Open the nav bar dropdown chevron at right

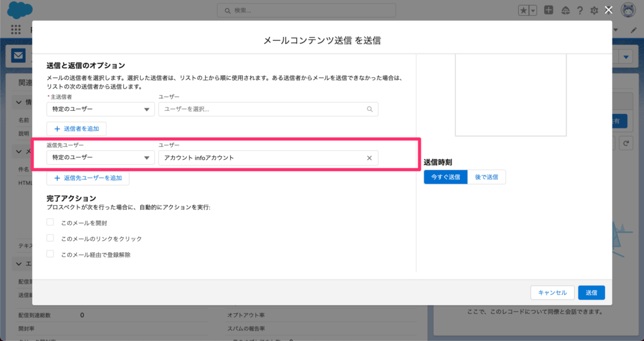point(616,30)
